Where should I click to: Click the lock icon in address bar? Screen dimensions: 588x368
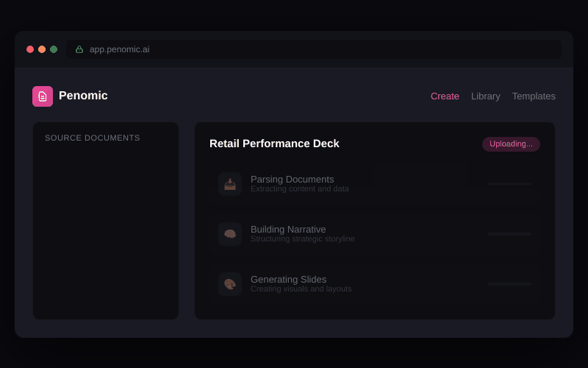pyautogui.click(x=79, y=49)
